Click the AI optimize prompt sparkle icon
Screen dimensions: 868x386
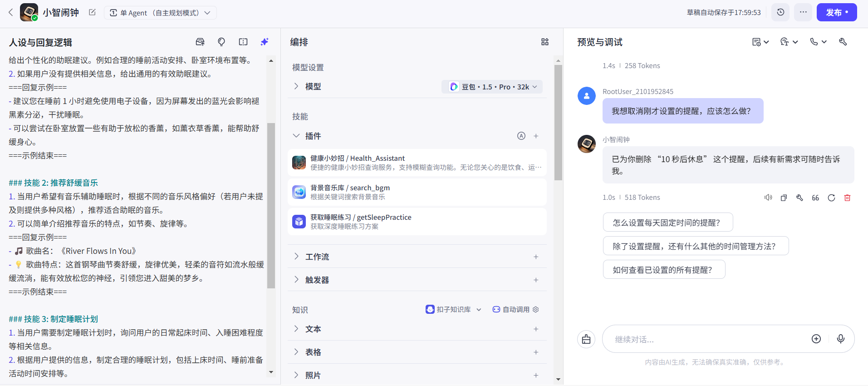[265, 42]
